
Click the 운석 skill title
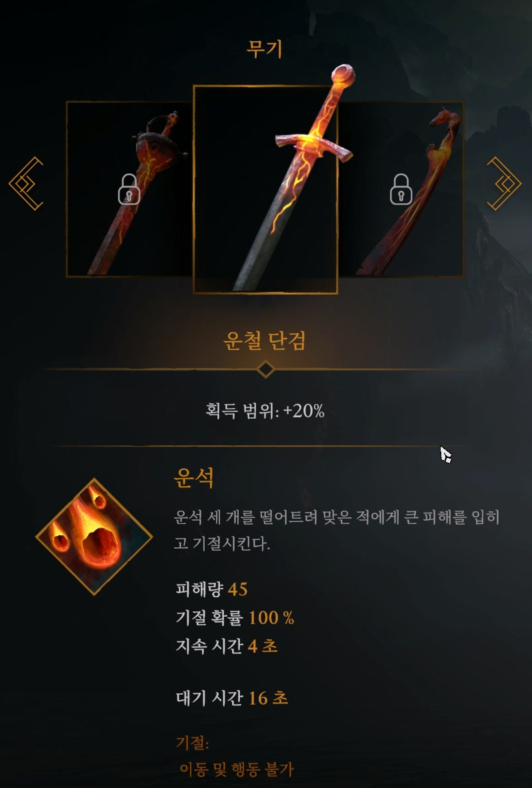[x=194, y=477]
